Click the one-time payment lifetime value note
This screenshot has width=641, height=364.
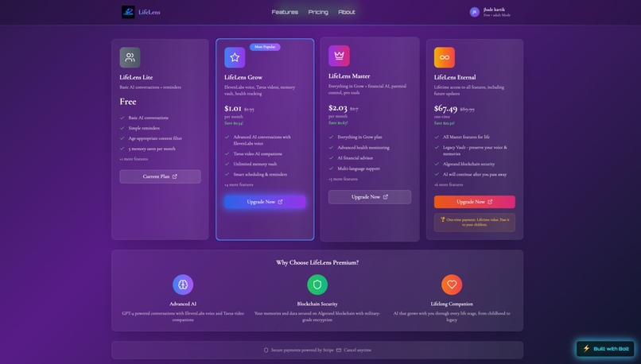474,223
